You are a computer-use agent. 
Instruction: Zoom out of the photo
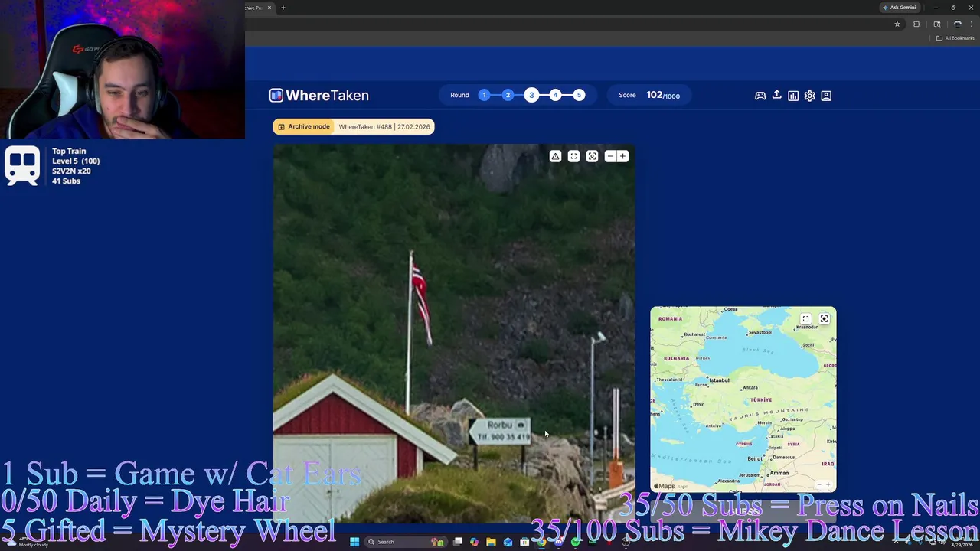[610, 156]
